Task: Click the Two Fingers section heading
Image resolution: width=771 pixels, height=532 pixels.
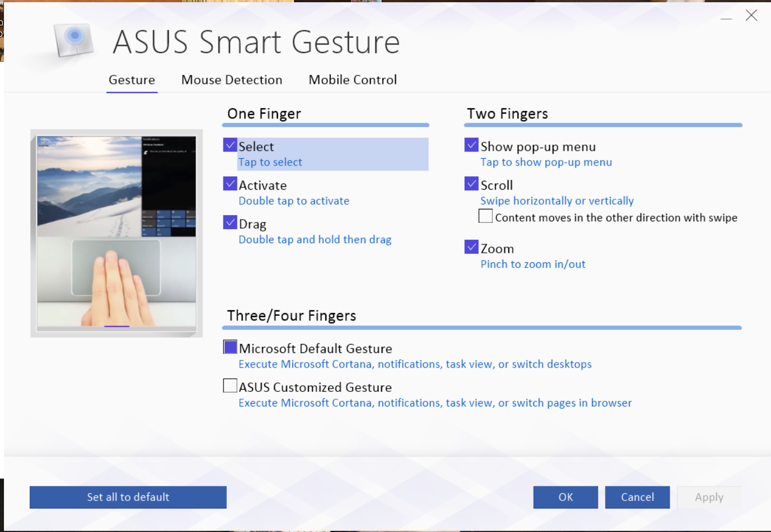Action: [507, 114]
